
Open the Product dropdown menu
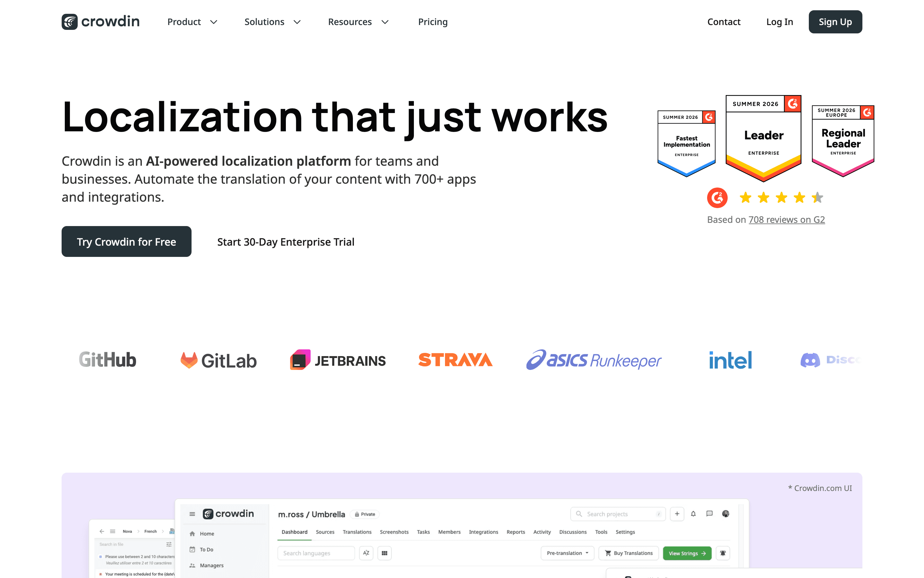coord(193,22)
